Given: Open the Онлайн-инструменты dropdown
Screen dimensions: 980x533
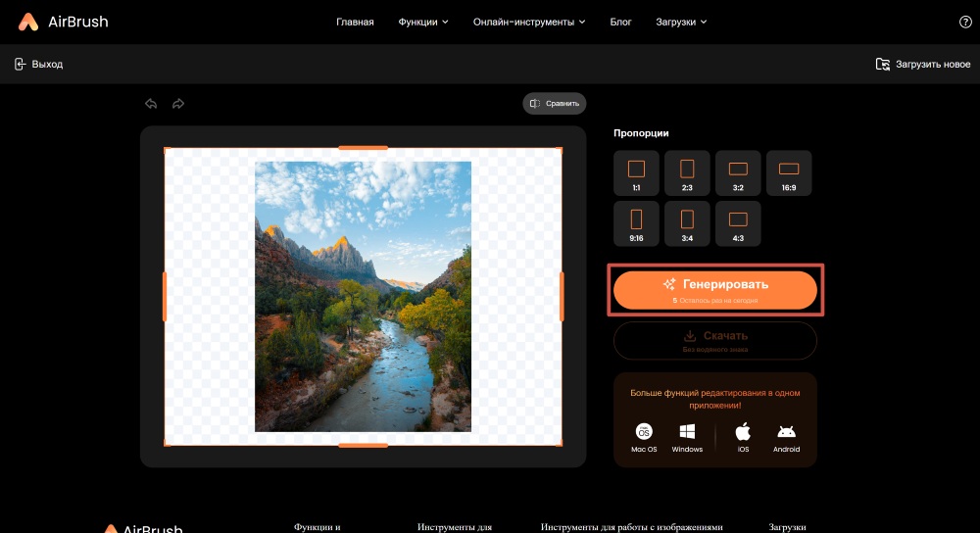Looking at the screenshot, I should [x=529, y=22].
